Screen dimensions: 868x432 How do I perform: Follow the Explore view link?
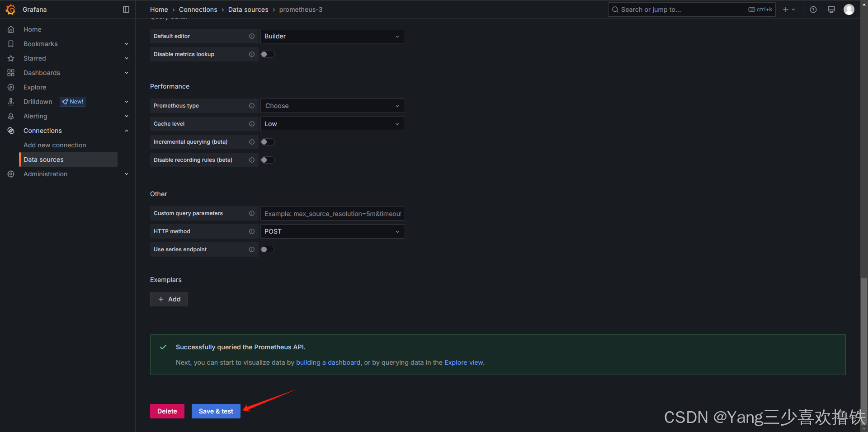[x=464, y=362]
